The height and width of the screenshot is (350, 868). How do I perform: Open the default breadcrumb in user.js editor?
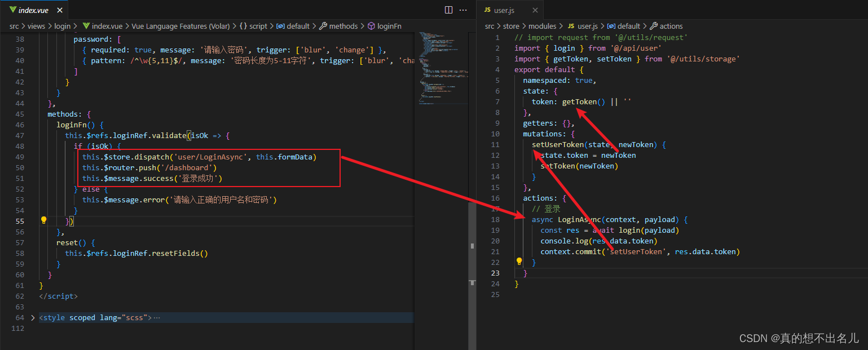point(624,26)
